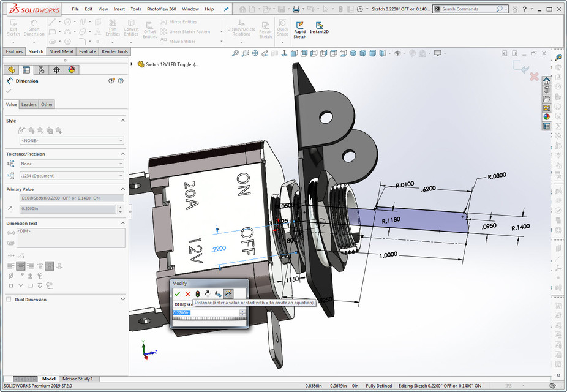The height and width of the screenshot is (392, 567).
Task: Cancel the Modify dialog with red X
Action: tap(187, 294)
